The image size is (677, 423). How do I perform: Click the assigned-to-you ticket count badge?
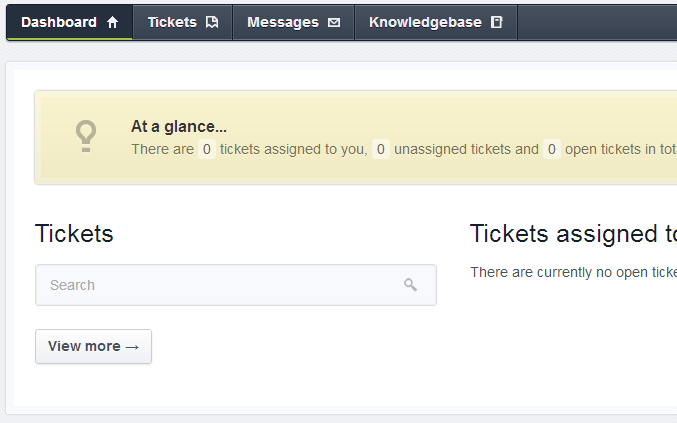tap(207, 149)
